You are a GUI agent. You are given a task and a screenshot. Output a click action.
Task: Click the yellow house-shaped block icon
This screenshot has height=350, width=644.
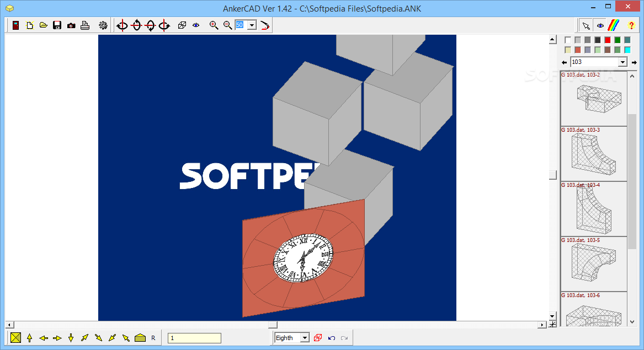coord(140,338)
